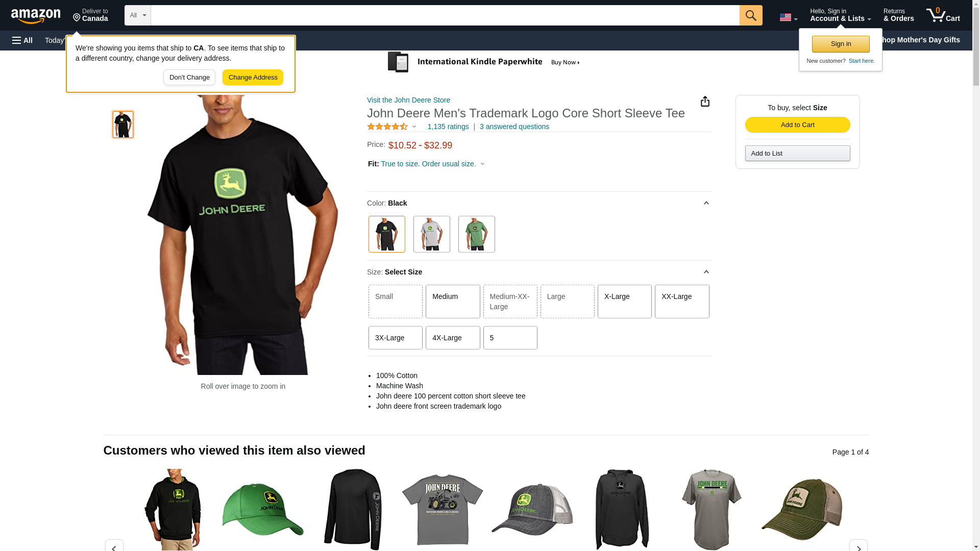Select the Medium size option

[452, 302]
